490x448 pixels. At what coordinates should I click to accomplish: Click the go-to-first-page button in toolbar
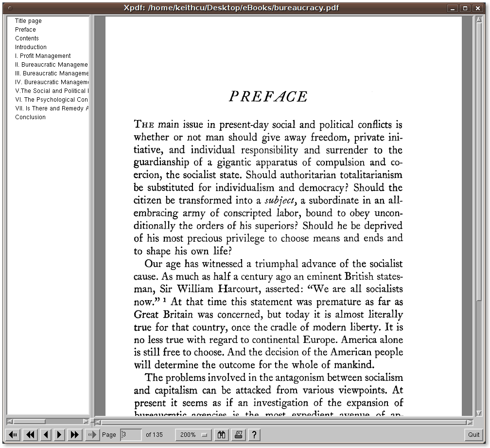pos(14,434)
